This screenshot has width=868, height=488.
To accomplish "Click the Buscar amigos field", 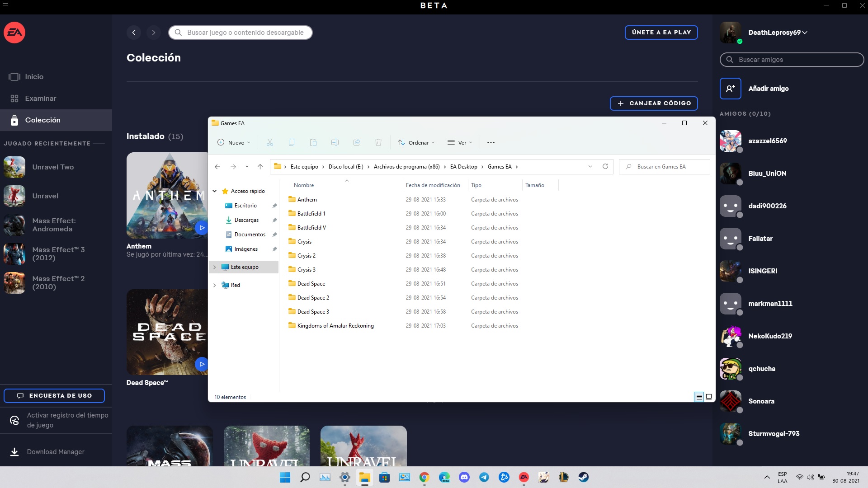I will 792,60.
